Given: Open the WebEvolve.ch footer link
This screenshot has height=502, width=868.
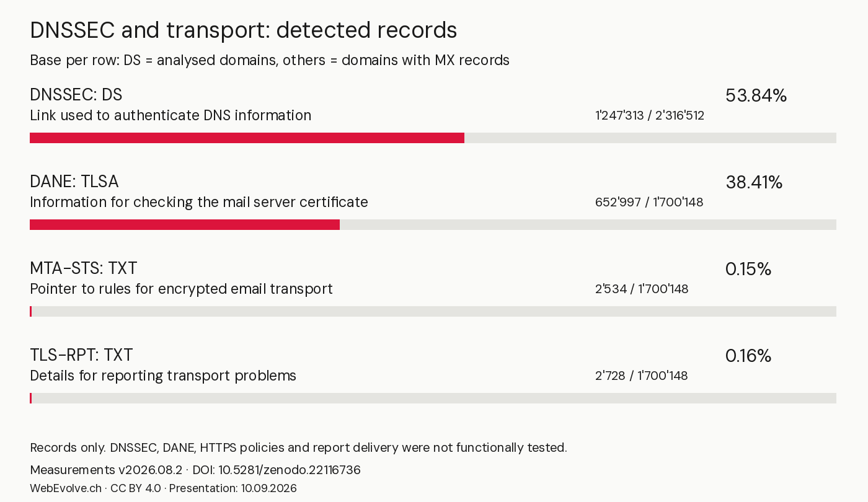Looking at the screenshot, I should click(x=66, y=488).
